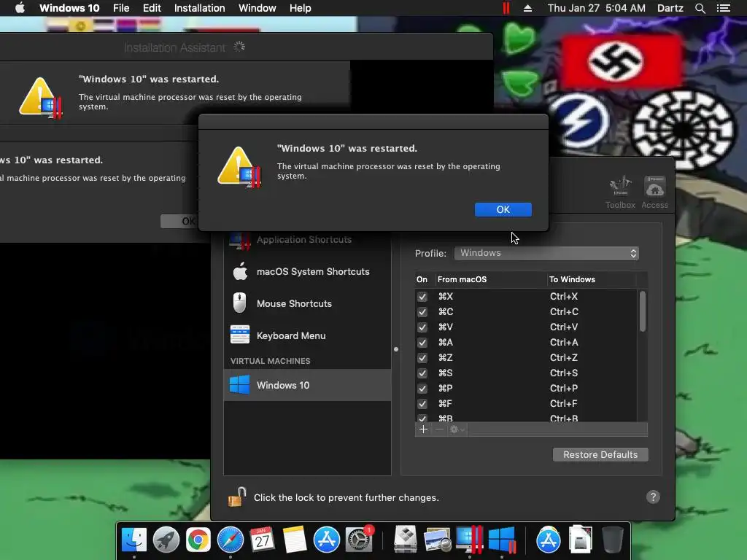Image resolution: width=747 pixels, height=560 pixels.
Task: Open Safari from the Dock
Action: [230, 540]
